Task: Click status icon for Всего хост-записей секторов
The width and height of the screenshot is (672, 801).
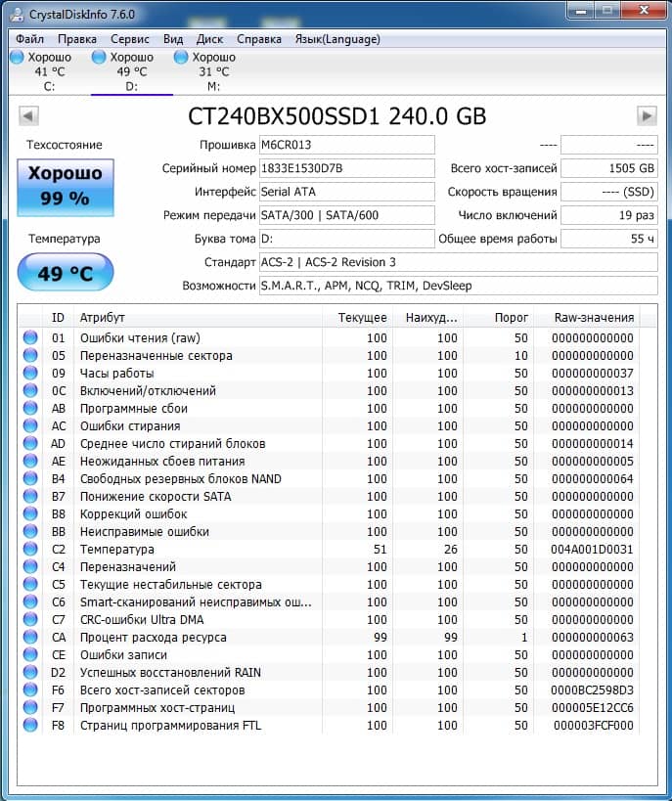Action: (x=30, y=690)
